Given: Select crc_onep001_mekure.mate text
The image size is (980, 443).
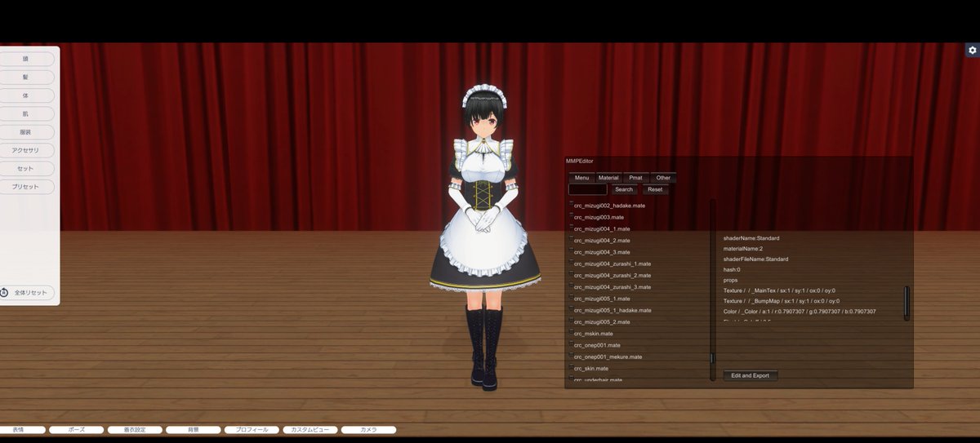Looking at the screenshot, I should pos(608,357).
